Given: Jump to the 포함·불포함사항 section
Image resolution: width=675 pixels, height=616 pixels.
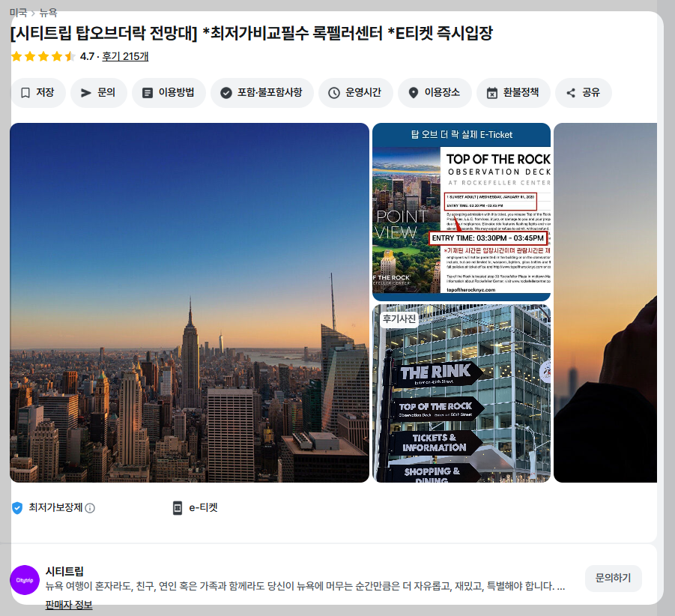Looking at the screenshot, I should pos(262,93).
